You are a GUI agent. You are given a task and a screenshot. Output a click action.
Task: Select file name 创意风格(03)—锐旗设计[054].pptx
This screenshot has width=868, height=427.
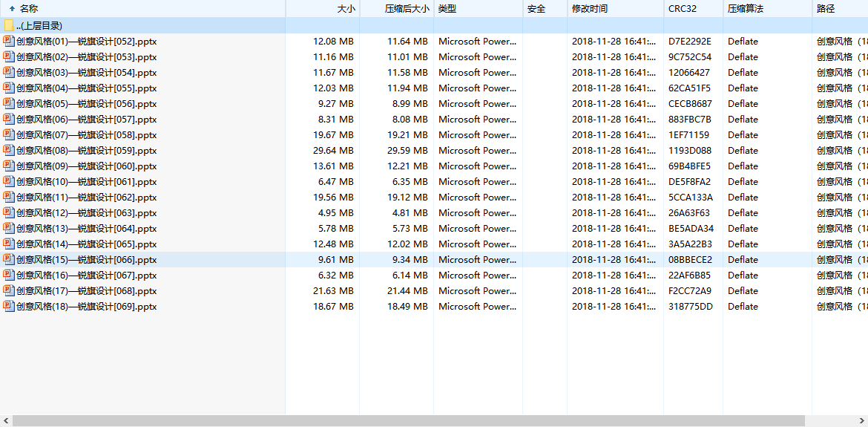click(86, 72)
